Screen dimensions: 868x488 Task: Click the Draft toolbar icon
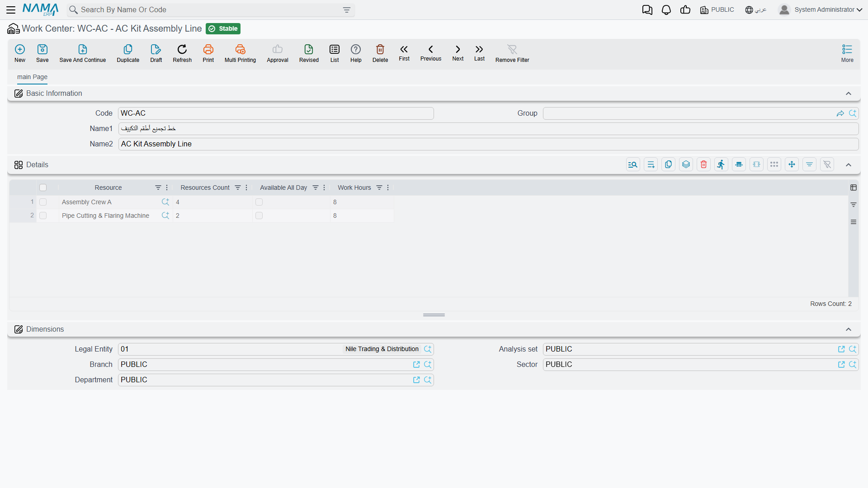(x=156, y=53)
